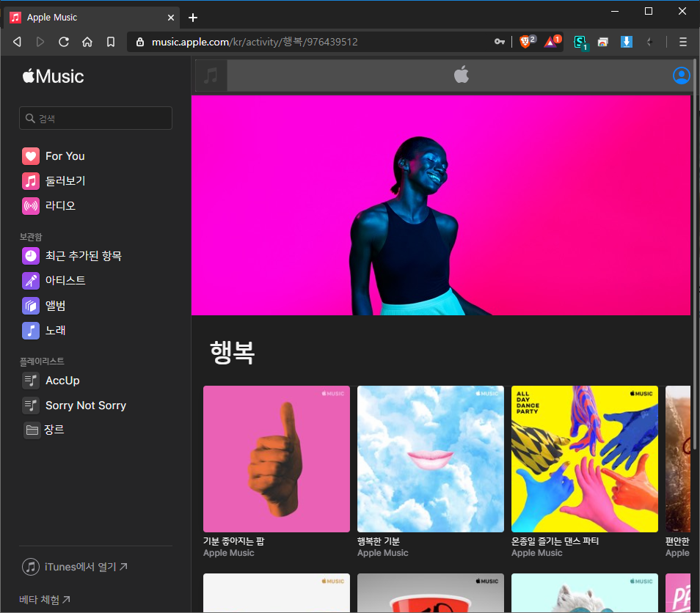Open the Brave Shields lion icon
Viewport: 700px width, 613px height.
tap(527, 42)
